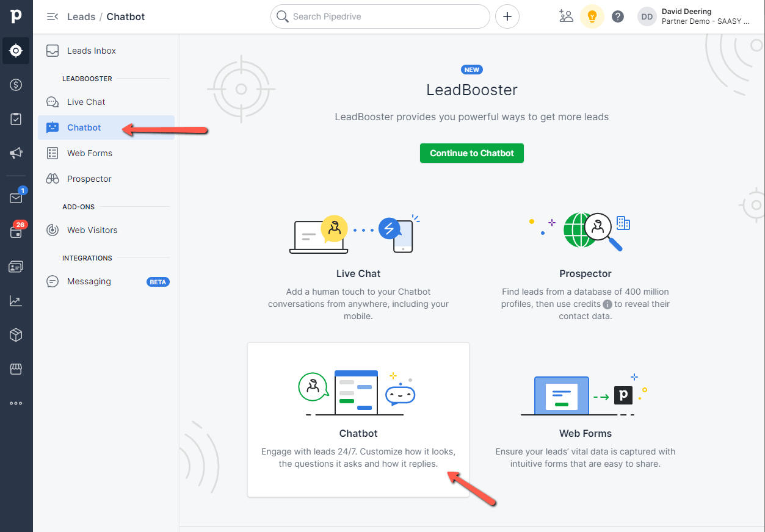Open Products via the box icon

[16, 334]
